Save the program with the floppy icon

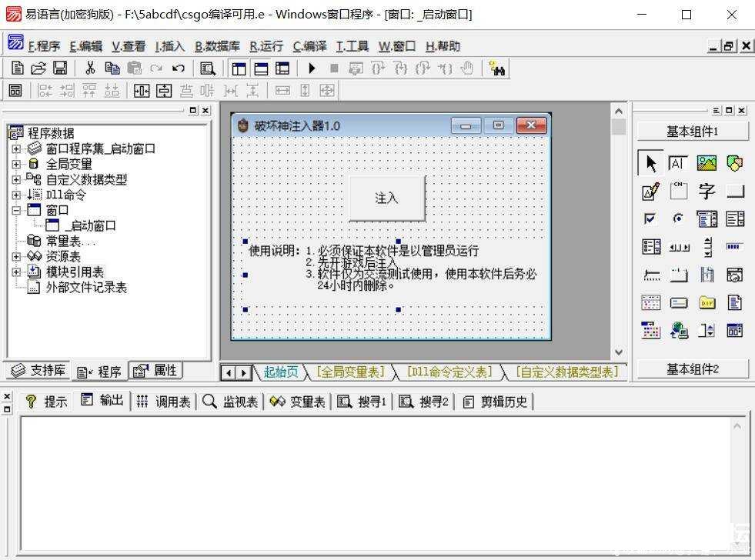pos(60,68)
